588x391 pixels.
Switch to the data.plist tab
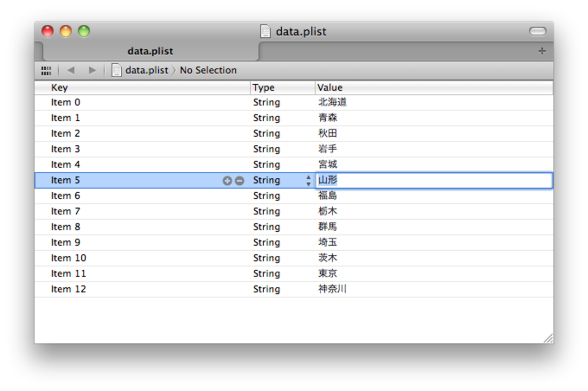click(x=150, y=51)
